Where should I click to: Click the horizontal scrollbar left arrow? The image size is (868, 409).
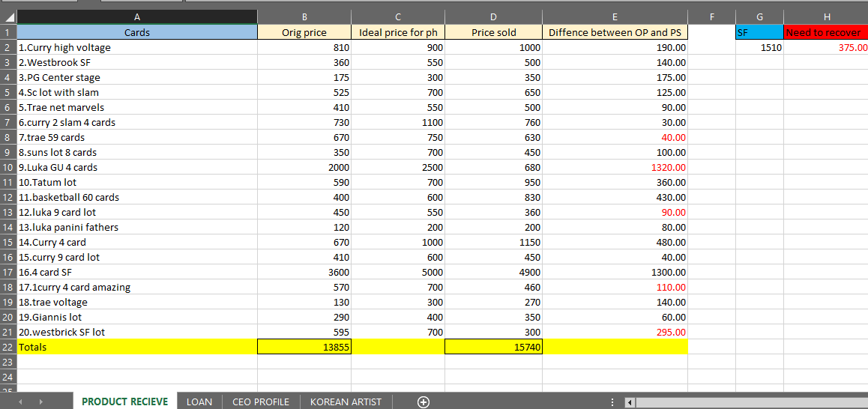pyautogui.click(x=630, y=402)
